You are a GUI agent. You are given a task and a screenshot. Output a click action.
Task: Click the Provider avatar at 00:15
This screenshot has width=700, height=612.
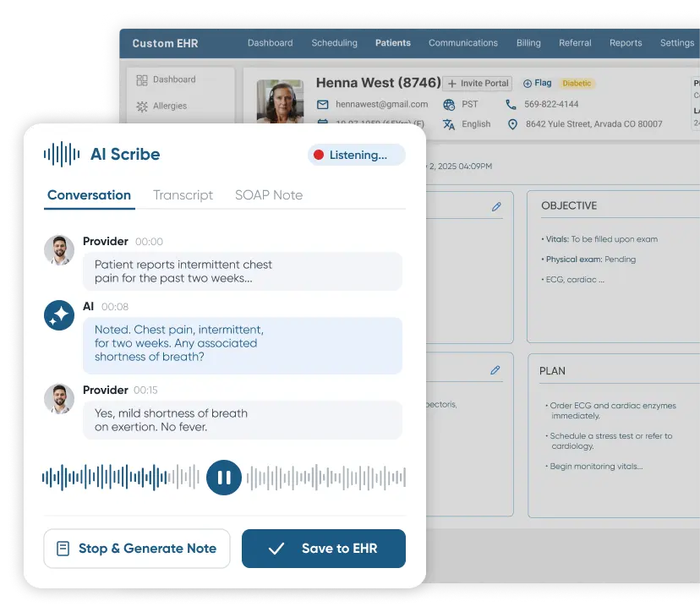59,399
